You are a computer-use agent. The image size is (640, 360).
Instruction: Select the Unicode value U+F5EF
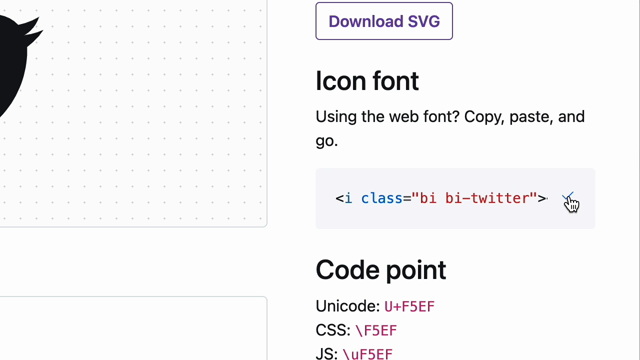pyautogui.click(x=409, y=306)
